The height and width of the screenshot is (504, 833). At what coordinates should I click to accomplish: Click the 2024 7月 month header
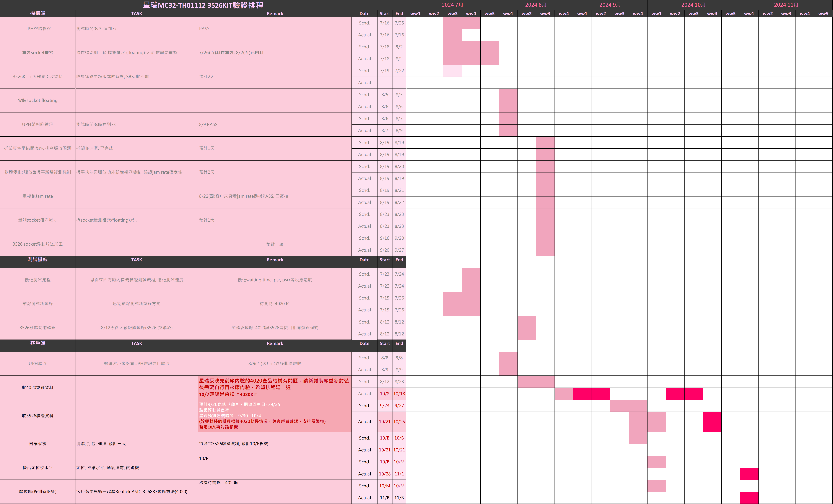452,5
